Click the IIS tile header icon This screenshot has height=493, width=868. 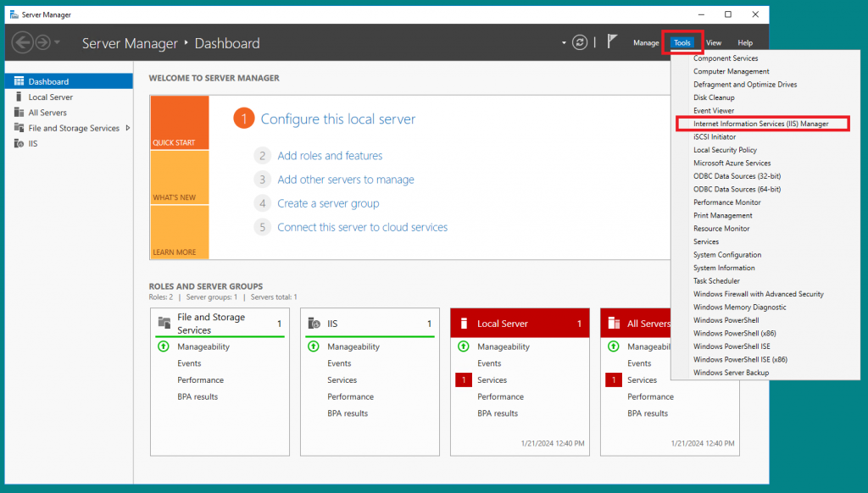(x=314, y=323)
